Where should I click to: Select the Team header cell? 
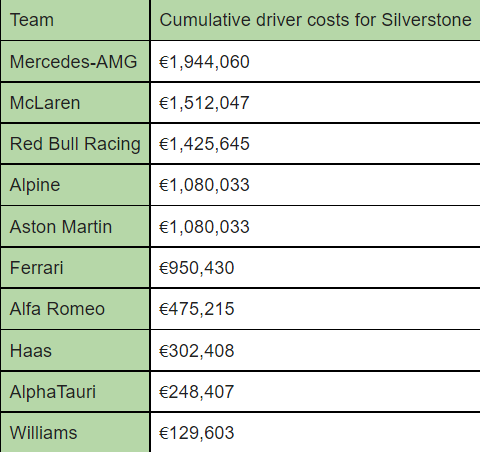point(75,20)
